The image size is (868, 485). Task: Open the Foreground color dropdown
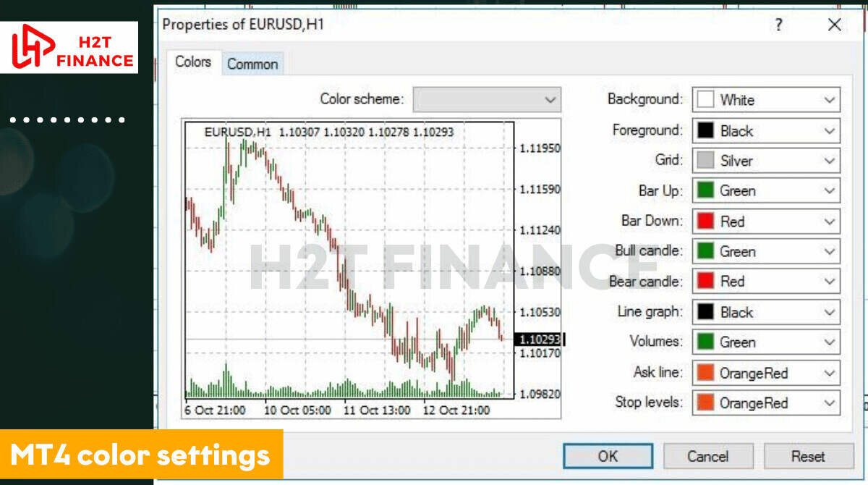[x=766, y=131]
